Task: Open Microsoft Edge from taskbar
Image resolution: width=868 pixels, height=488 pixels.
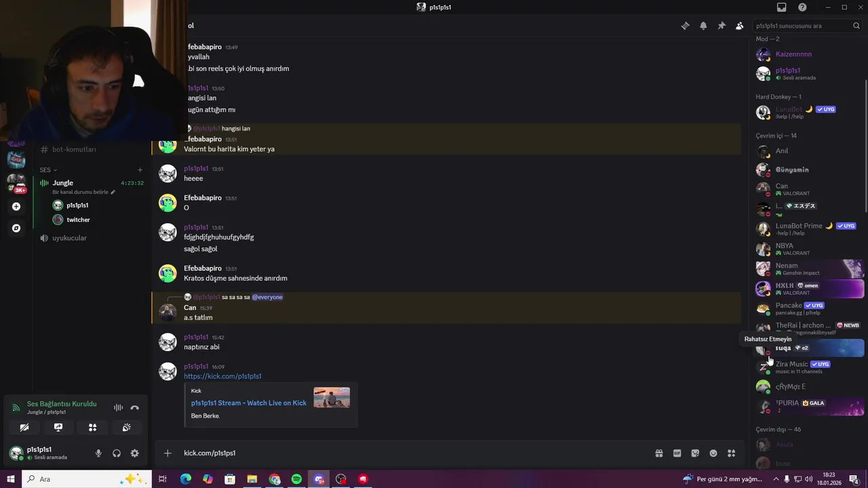Action: tap(185, 479)
